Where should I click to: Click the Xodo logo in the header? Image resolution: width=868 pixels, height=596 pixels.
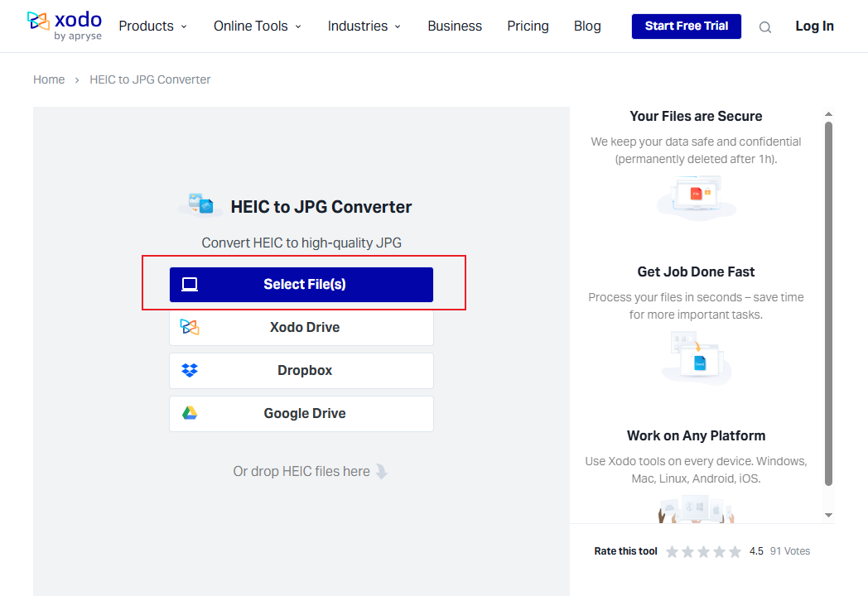(x=65, y=25)
